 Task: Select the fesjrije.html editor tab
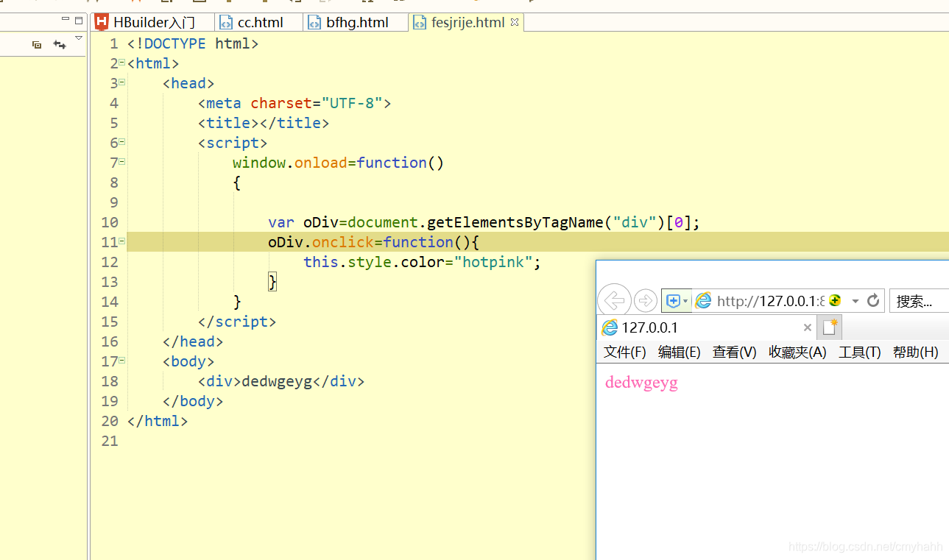467,22
